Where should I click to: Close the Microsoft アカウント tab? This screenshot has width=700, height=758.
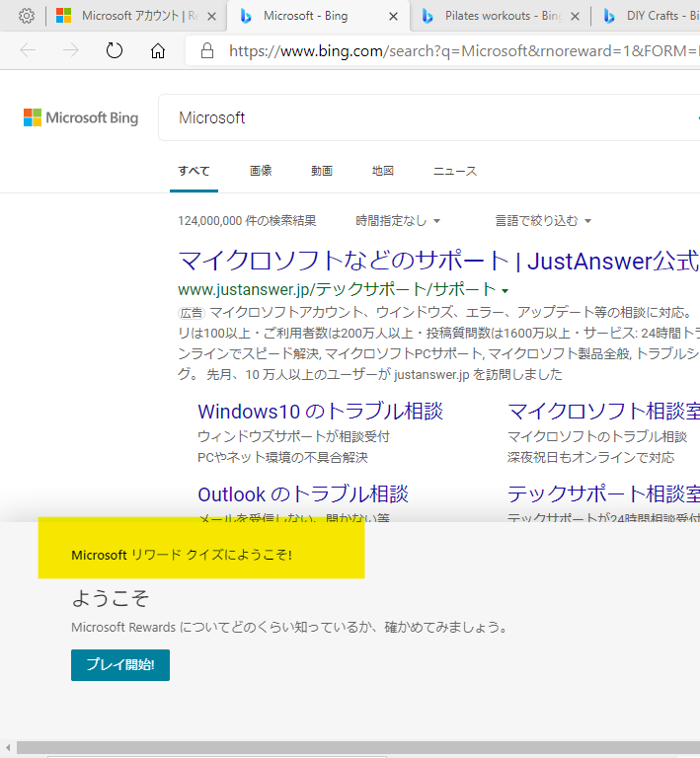point(211,17)
